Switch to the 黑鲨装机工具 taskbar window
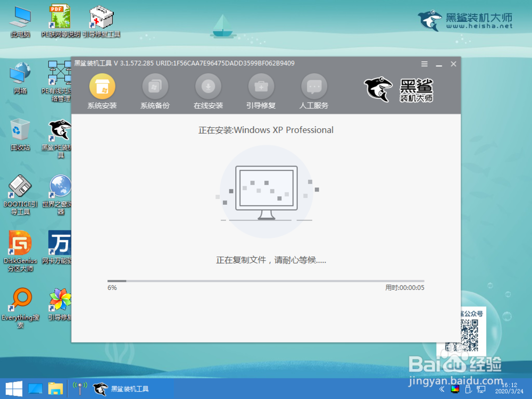Viewport: 532px width, 399px height. pos(122,388)
